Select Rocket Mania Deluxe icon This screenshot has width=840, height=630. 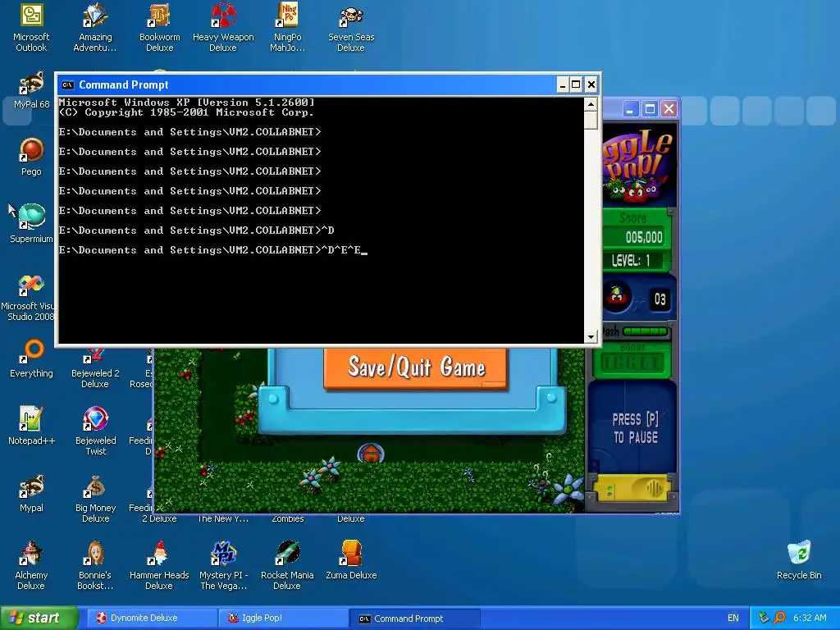tap(287, 566)
